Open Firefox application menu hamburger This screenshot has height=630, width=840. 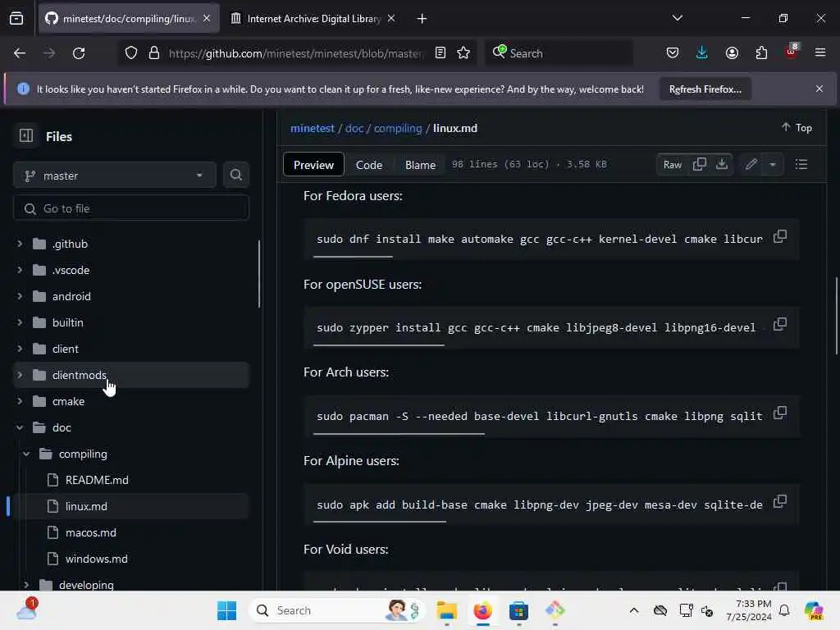click(x=820, y=53)
